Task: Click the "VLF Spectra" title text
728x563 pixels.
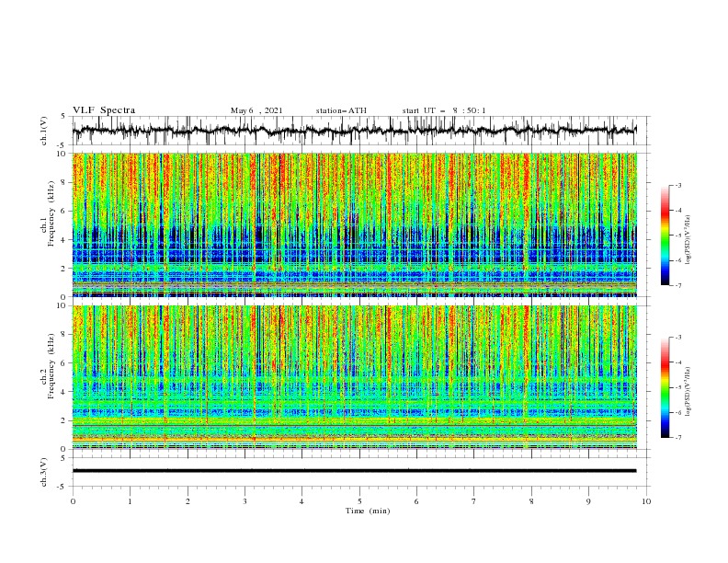Action: 104,110
